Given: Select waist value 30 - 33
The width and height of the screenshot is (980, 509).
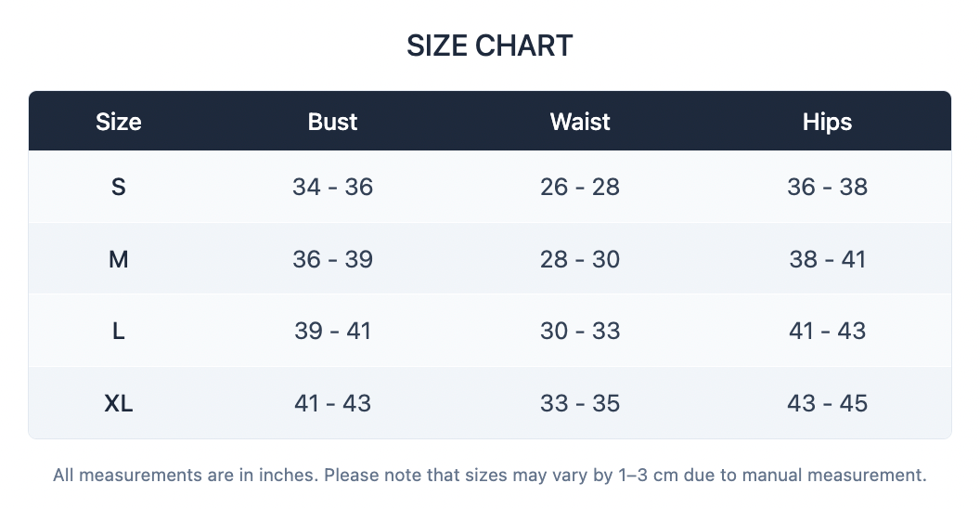Looking at the screenshot, I should pos(580,331).
